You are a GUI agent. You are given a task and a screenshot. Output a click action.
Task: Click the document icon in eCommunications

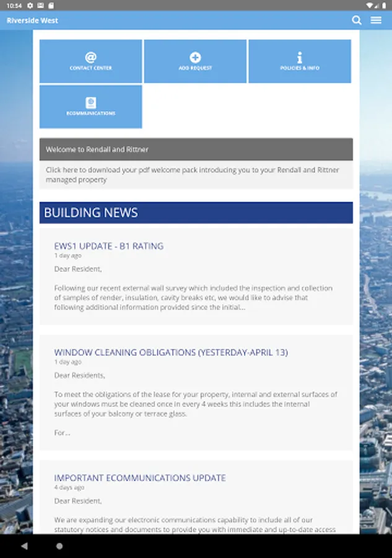click(x=90, y=102)
